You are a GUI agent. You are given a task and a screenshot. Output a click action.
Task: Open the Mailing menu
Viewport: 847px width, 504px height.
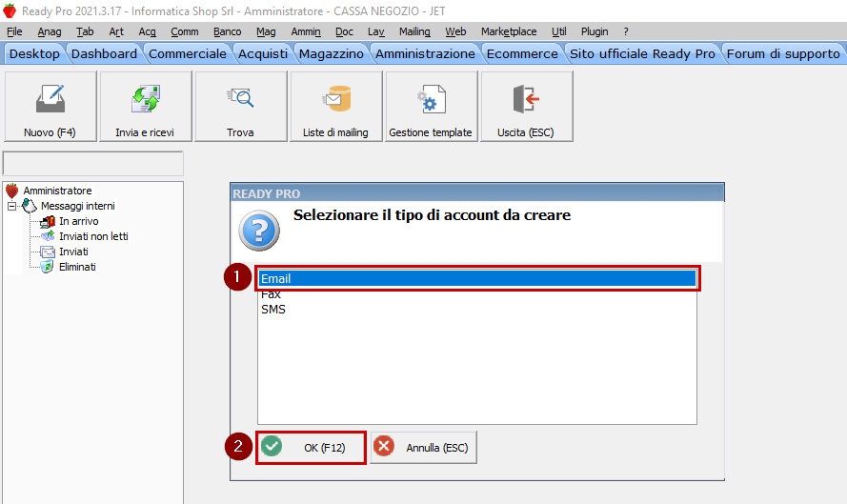point(414,31)
